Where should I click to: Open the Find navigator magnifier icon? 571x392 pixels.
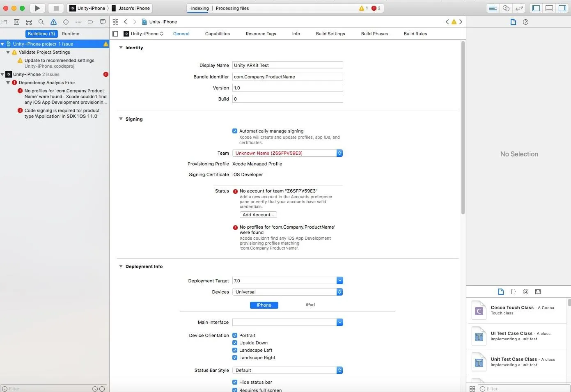pos(41,22)
